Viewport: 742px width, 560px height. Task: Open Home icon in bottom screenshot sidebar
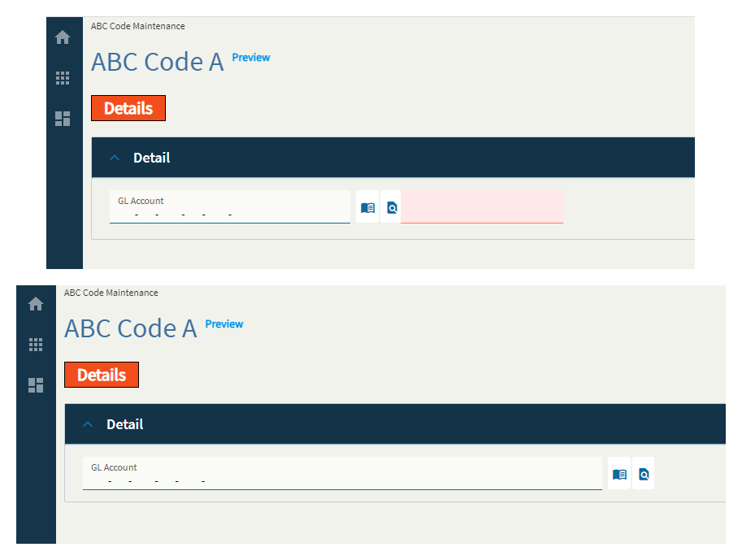(x=36, y=303)
